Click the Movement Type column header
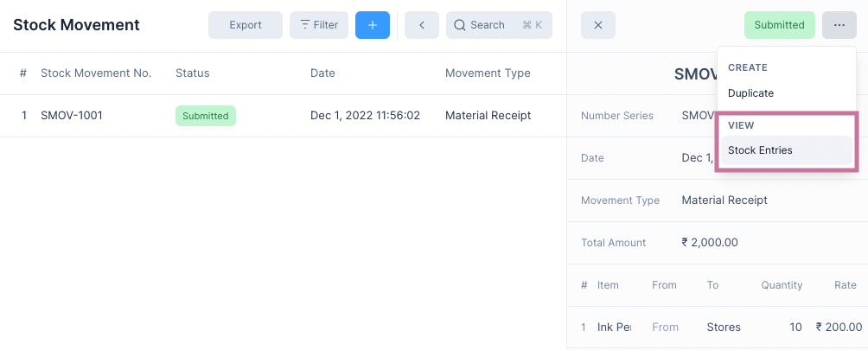868x350 pixels. (488, 73)
